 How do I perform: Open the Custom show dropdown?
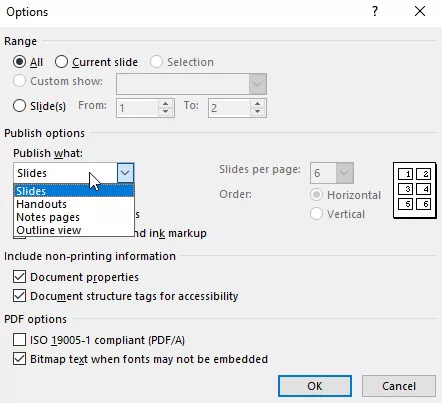coord(257,84)
